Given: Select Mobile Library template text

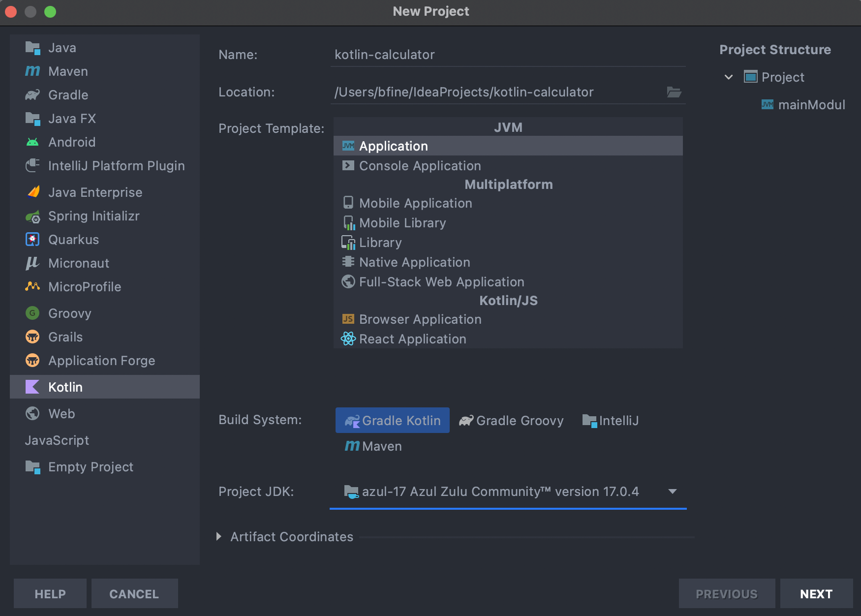Looking at the screenshot, I should tap(402, 223).
